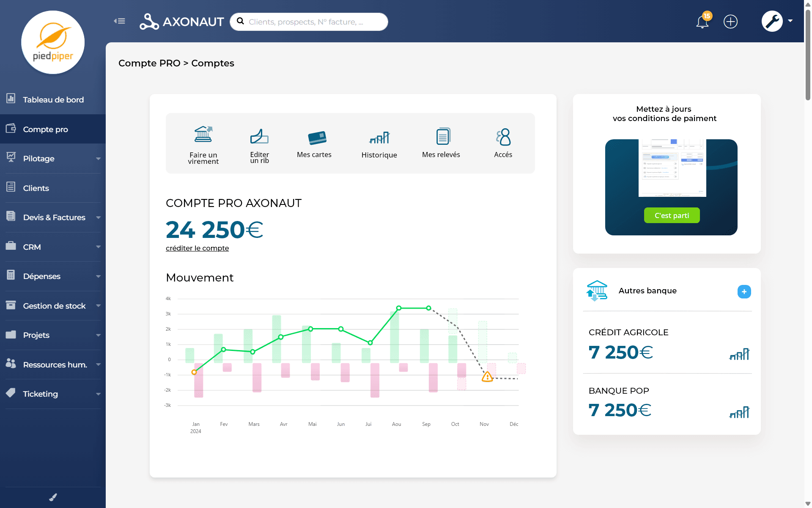Expand Devis & Factures submenu
The height and width of the screenshot is (508, 812).
(98, 218)
